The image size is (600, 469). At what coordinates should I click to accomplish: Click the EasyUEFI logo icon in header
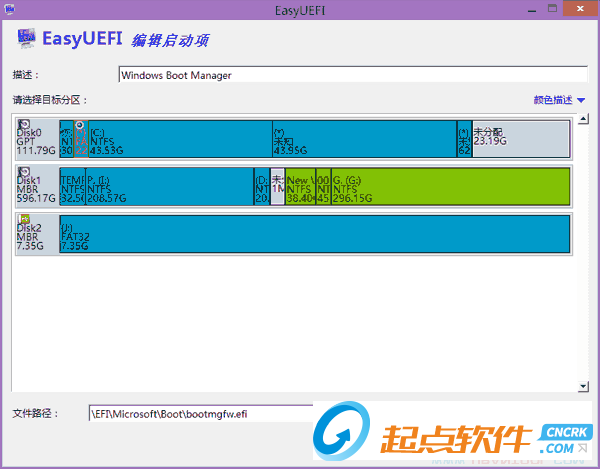(x=26, y=38)
